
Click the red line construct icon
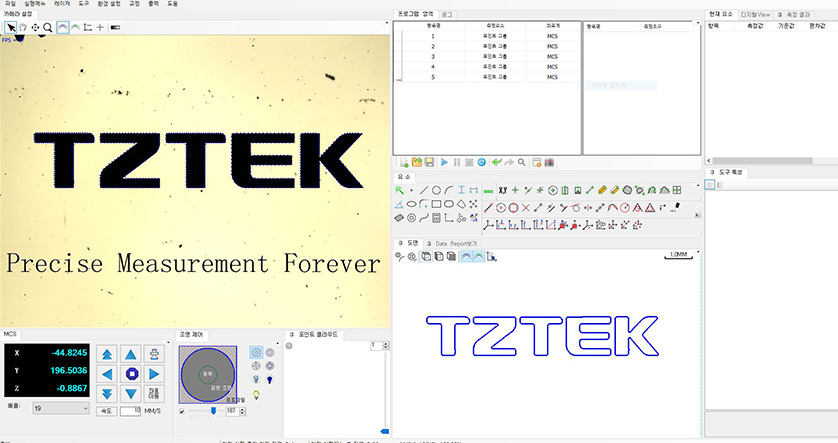click(488, 208)
